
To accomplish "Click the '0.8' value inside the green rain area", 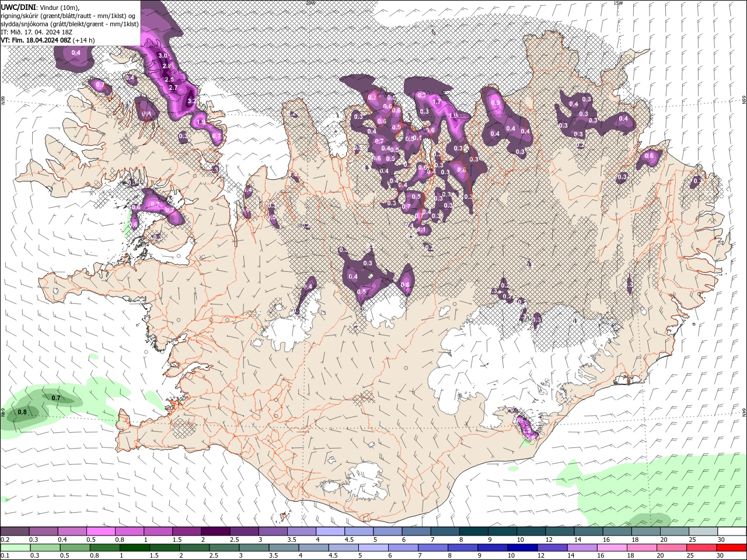I will pos(22,412).
